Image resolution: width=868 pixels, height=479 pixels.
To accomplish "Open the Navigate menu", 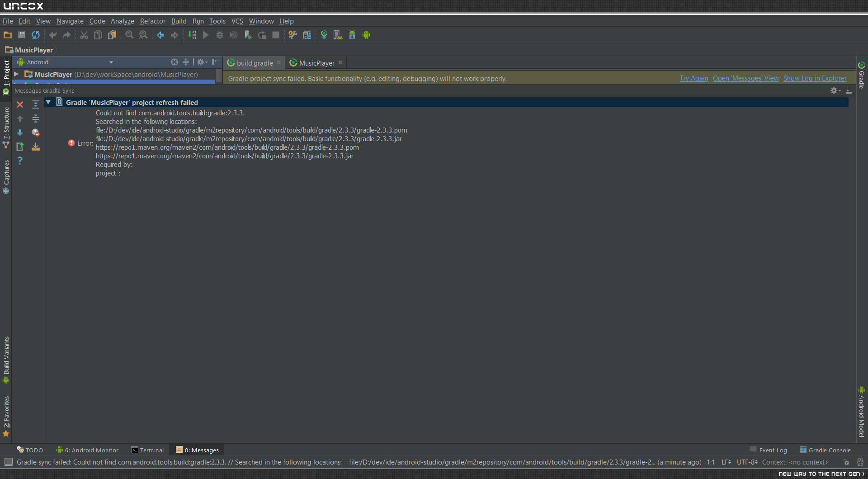I will click(70, 21).
